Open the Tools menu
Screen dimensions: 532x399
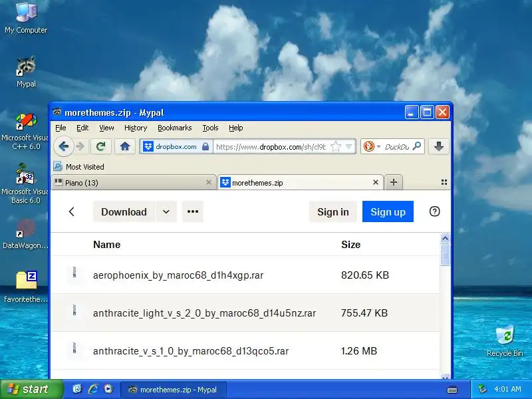210,128
